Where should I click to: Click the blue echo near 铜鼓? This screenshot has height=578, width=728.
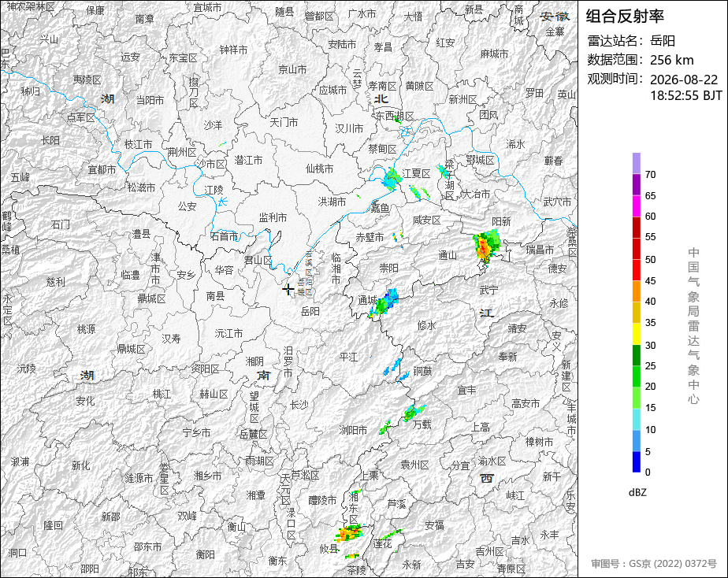[393, 367]
